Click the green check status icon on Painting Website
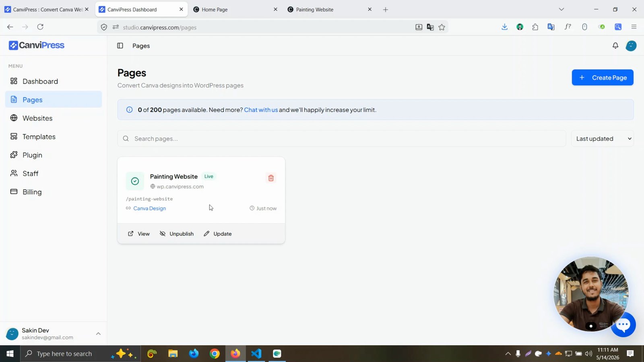The image size is (644, 362). (135, 181)
